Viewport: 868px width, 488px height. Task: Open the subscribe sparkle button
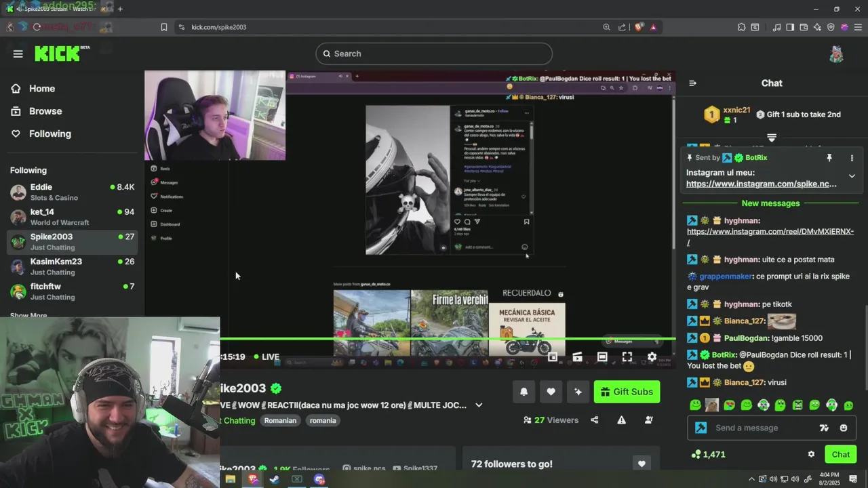(x=578, y=392)
